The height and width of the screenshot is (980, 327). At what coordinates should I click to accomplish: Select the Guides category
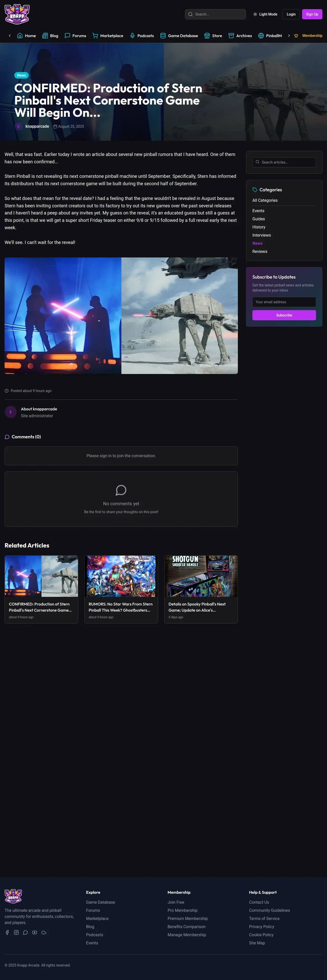tap(259, 219)
